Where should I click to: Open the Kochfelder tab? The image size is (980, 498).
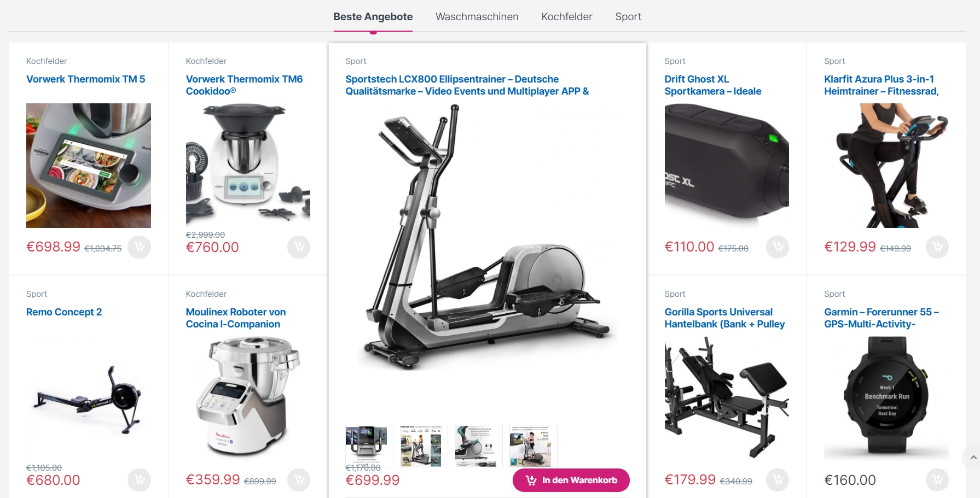tap(567, 17)
